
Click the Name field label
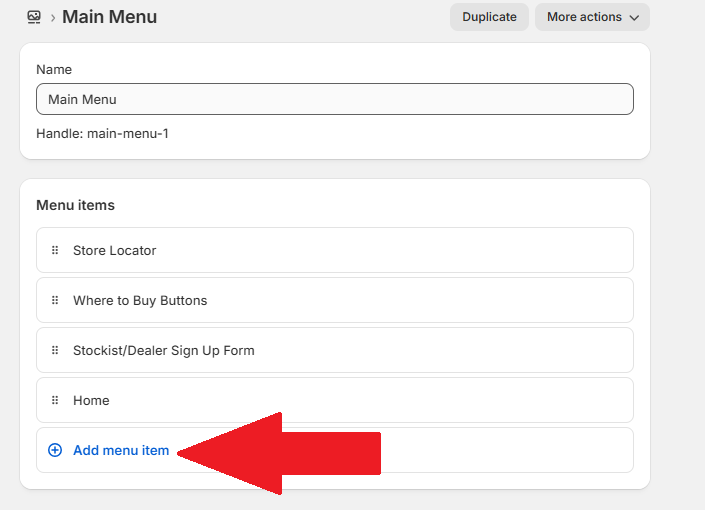tap(54, 70)
